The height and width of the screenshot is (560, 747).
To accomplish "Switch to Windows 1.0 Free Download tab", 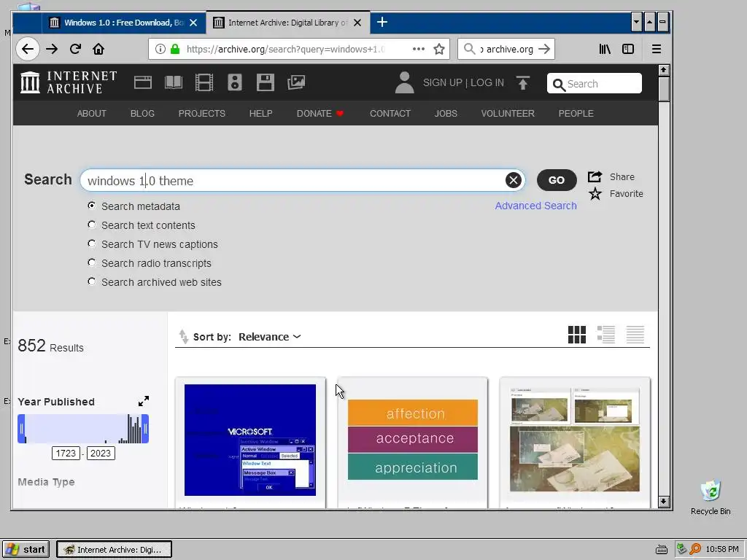I will click(x=124, y=23).
